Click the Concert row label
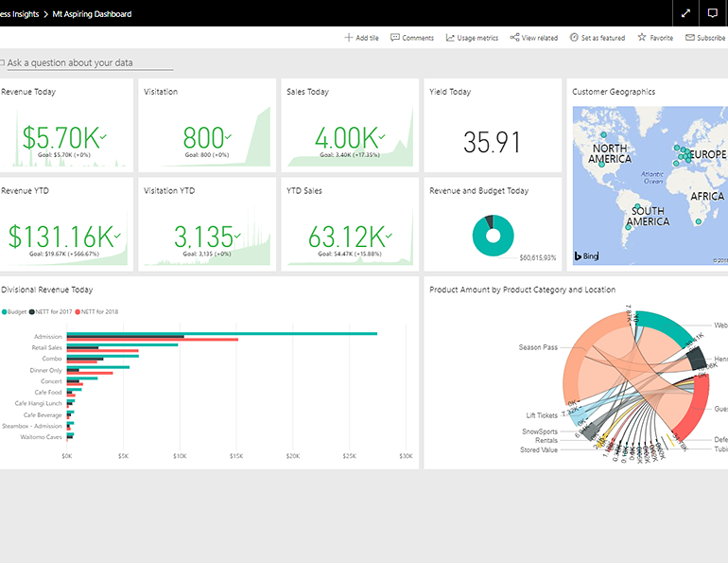 (51, 381)
